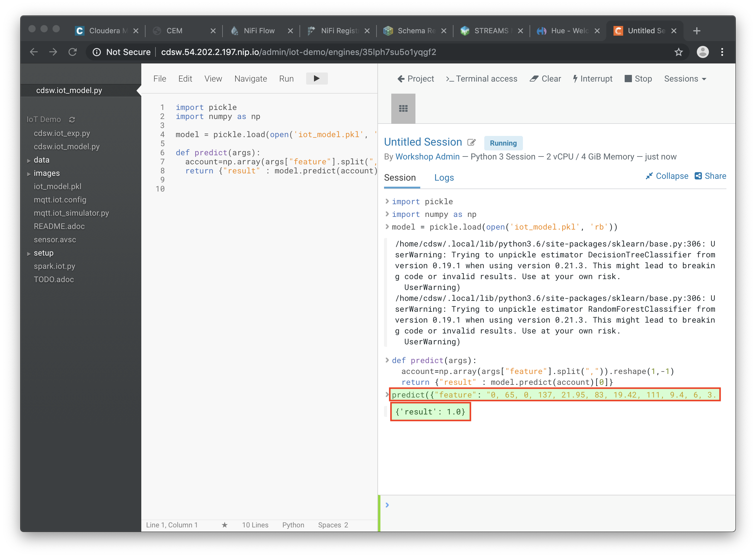756x557 pixels.
Task: Open the Sessions dropdown
Action: click(x=685, y=79)
